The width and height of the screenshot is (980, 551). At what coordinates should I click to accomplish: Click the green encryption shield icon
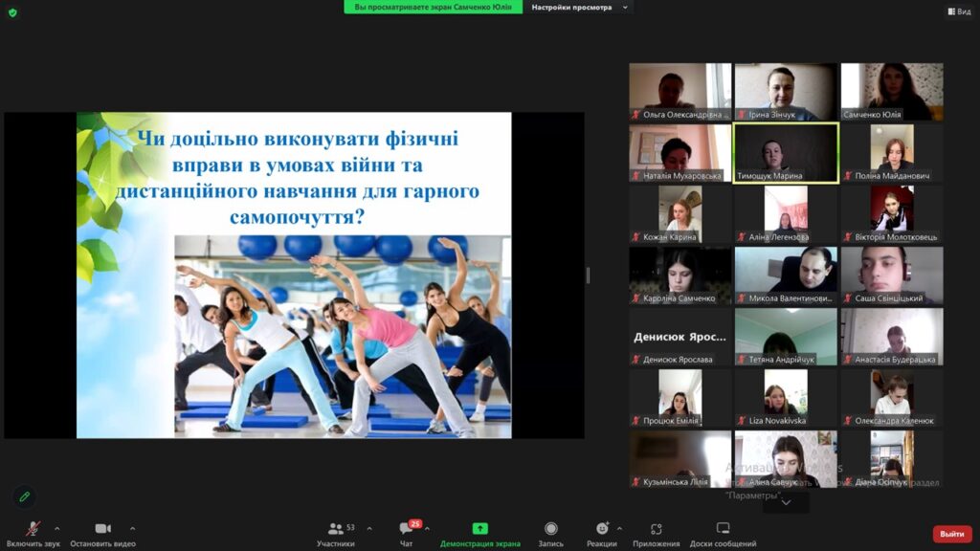[x=12, y=11]
